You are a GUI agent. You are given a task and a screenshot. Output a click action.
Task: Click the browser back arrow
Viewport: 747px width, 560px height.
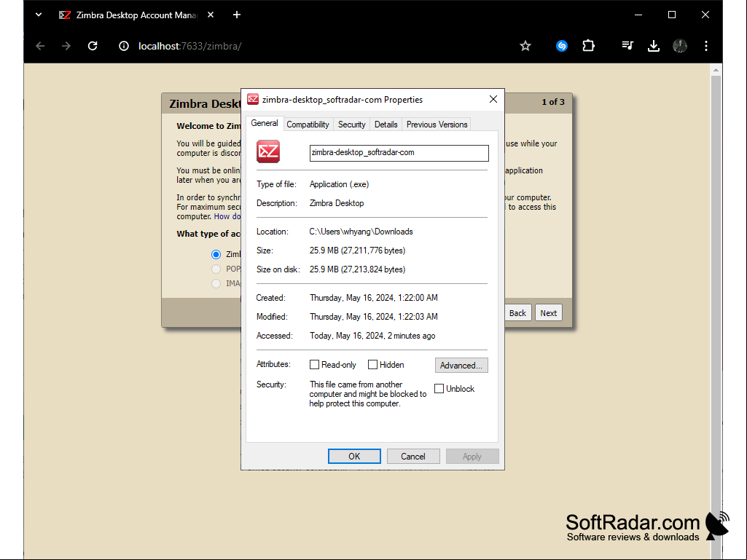41,46
